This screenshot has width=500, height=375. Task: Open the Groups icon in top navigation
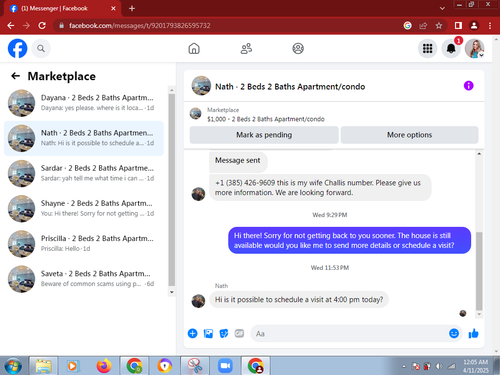point(298,49)
